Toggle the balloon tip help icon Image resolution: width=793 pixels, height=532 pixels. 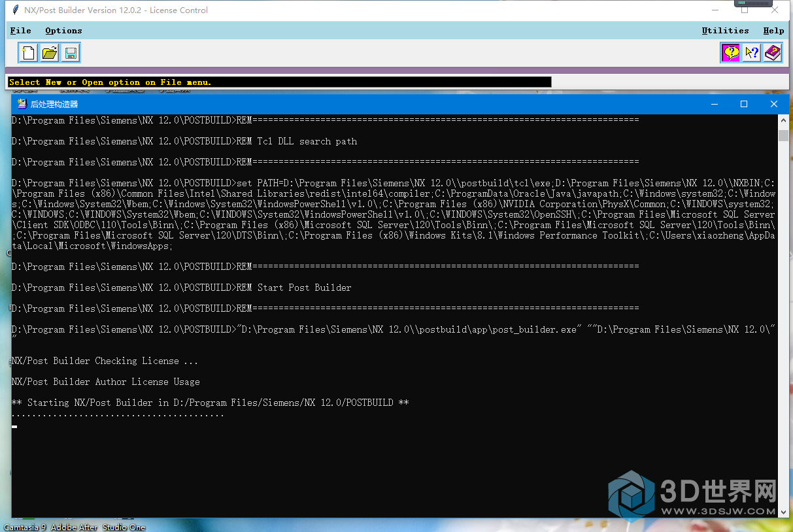coord(730,53)
